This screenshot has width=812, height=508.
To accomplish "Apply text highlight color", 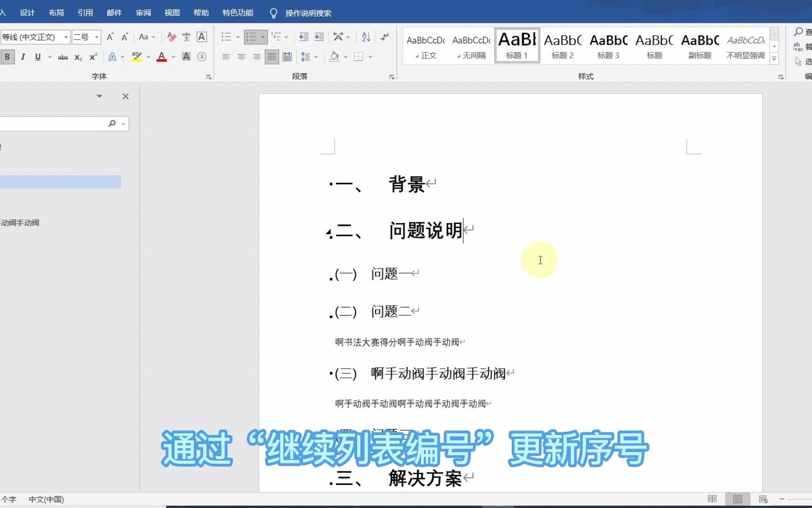I will [137, 57].
